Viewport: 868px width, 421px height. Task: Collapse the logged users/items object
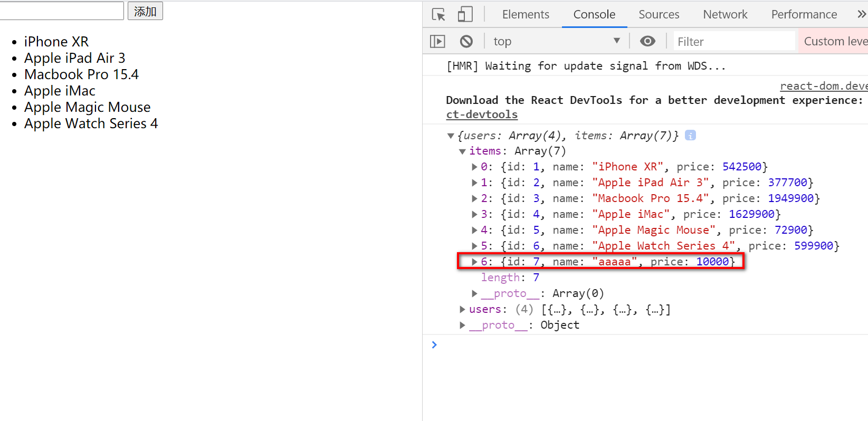pyautogui.click(x=451, y=136)
